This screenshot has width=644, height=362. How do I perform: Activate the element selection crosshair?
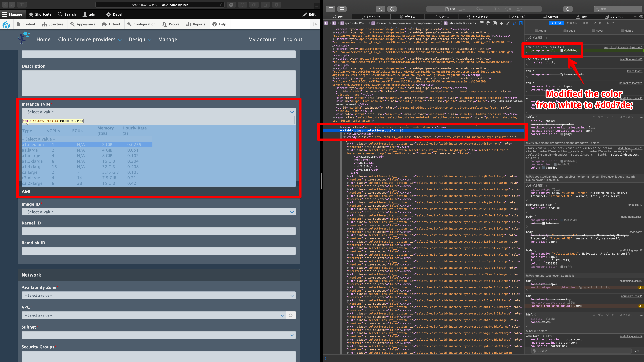(568, 9)
